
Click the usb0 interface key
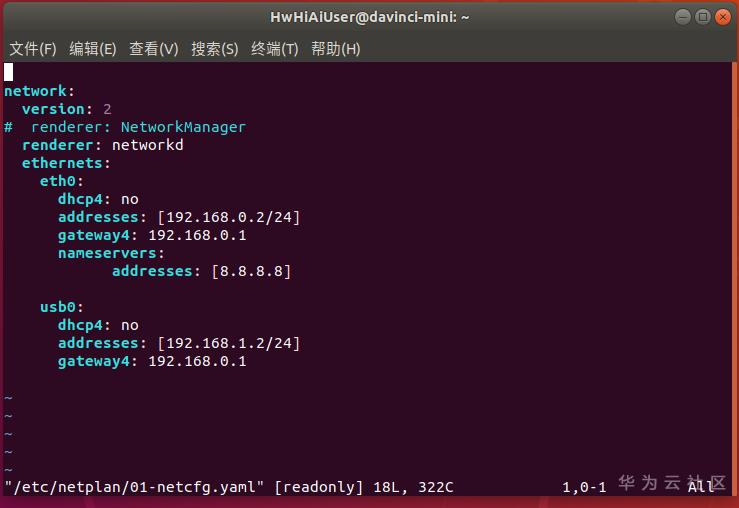tap(58, 307)
